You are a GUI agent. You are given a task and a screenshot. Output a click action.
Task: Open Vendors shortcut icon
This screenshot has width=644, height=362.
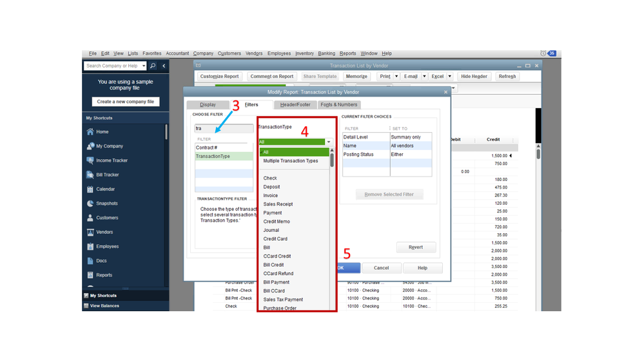90,233
